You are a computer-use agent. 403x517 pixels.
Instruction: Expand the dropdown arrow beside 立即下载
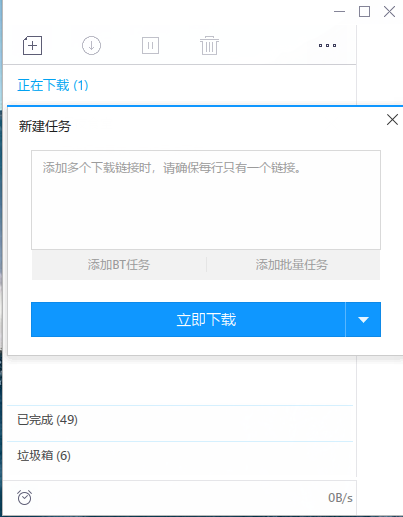click(x=363, y=319)
